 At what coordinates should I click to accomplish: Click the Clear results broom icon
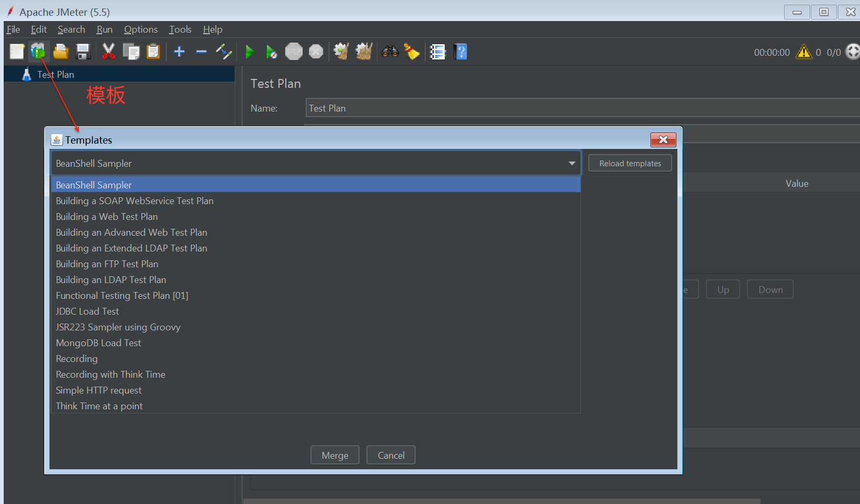[x=341, y=52]
